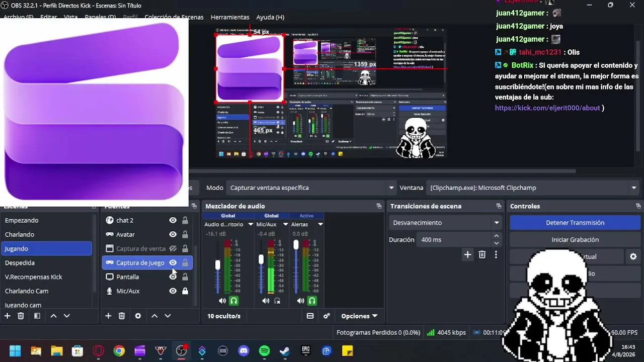Launch Epic Games from the taskbar
The width and height of the screenshot is (644, 362).
[x=305, y=350]
